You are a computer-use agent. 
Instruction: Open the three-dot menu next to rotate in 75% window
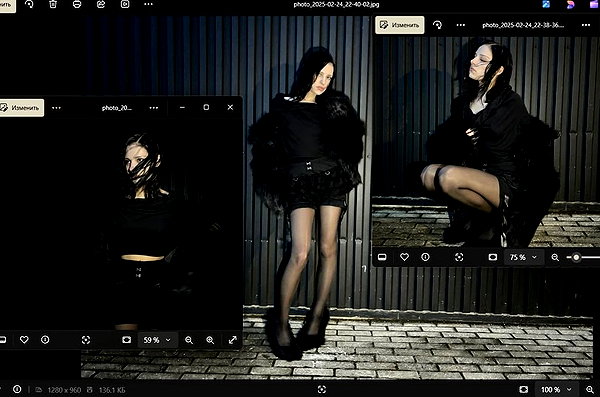click(461, 25)
